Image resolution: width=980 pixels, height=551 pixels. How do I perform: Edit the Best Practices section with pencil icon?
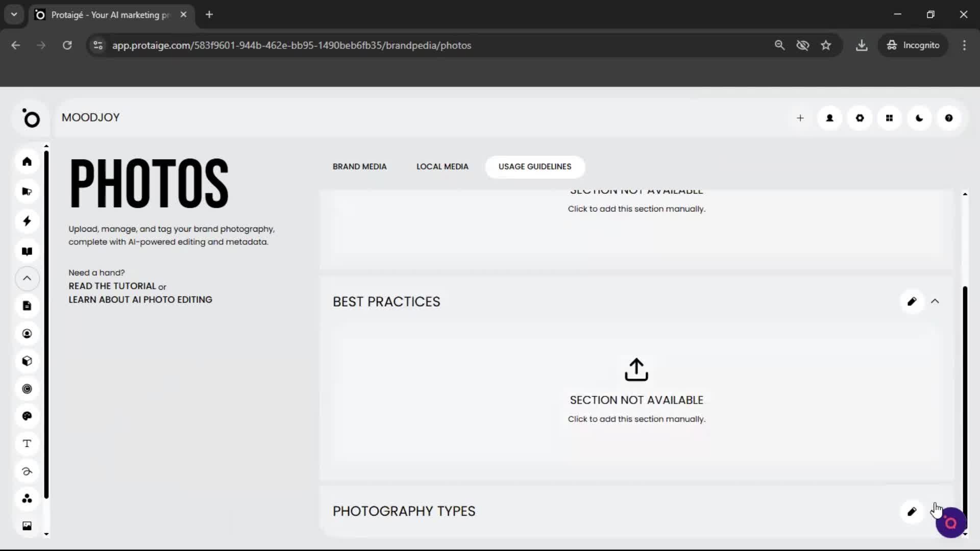pos(912,301)
